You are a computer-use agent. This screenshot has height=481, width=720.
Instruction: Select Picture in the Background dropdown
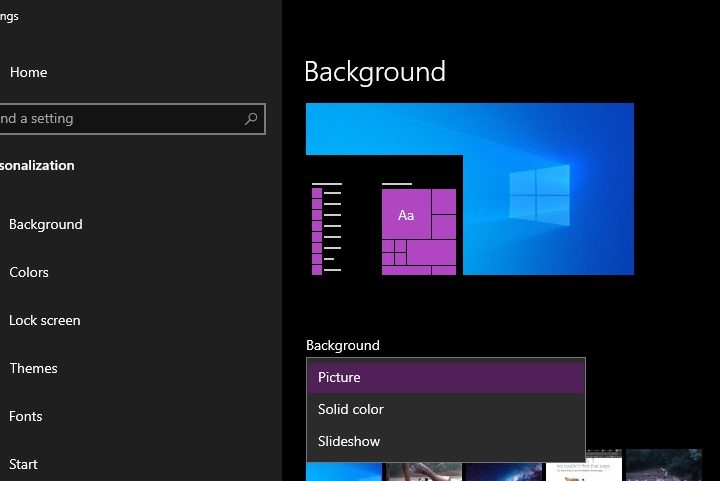446,377
